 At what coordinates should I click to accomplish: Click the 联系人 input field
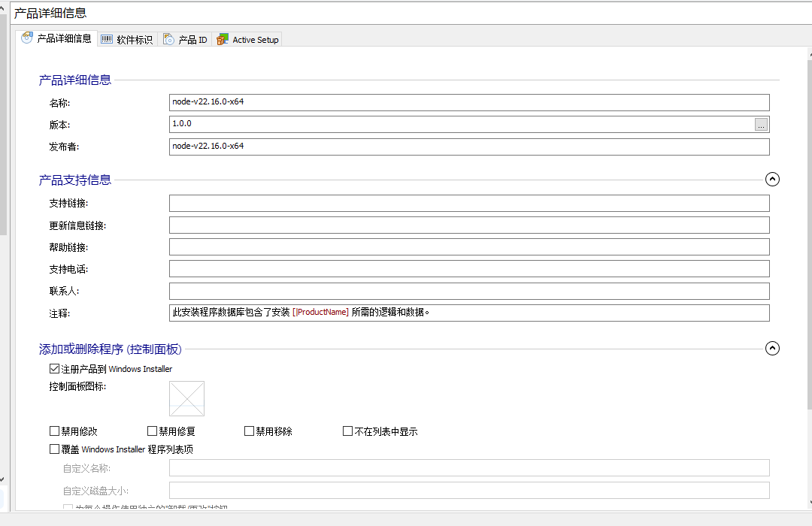click(469, 291)
